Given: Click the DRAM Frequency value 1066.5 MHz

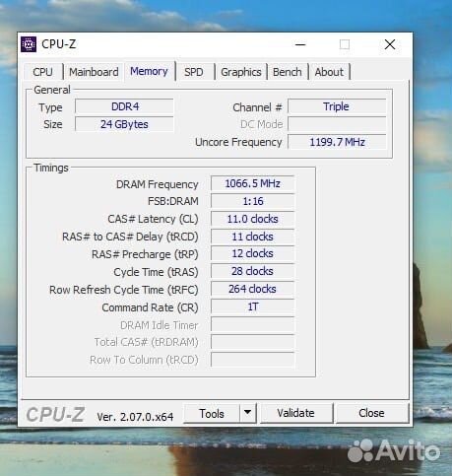Looking at the screenshot, I should (x=252, y=183).
